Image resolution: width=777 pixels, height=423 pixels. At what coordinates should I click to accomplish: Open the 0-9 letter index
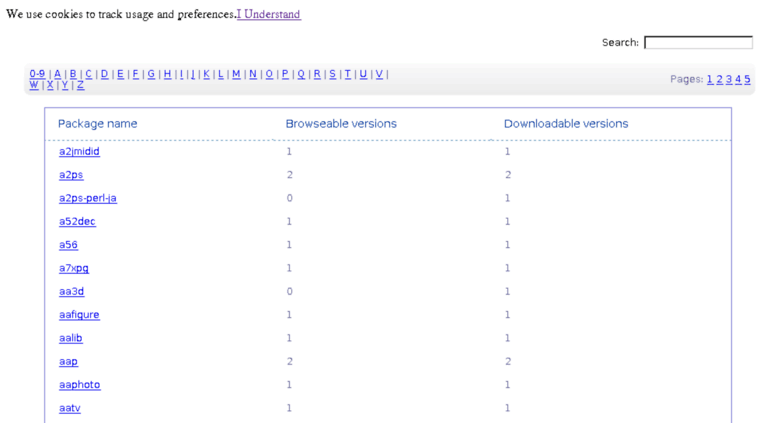(x=37, y=74)
